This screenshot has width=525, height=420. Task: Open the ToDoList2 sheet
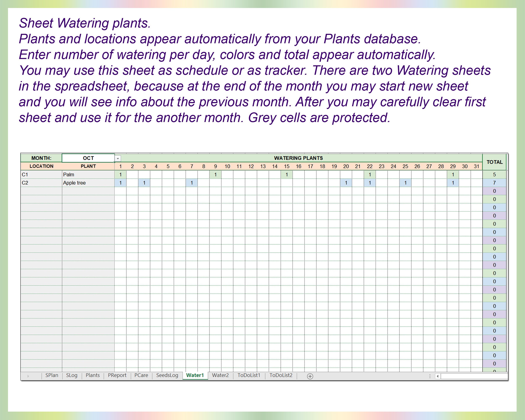click(281, 376)
